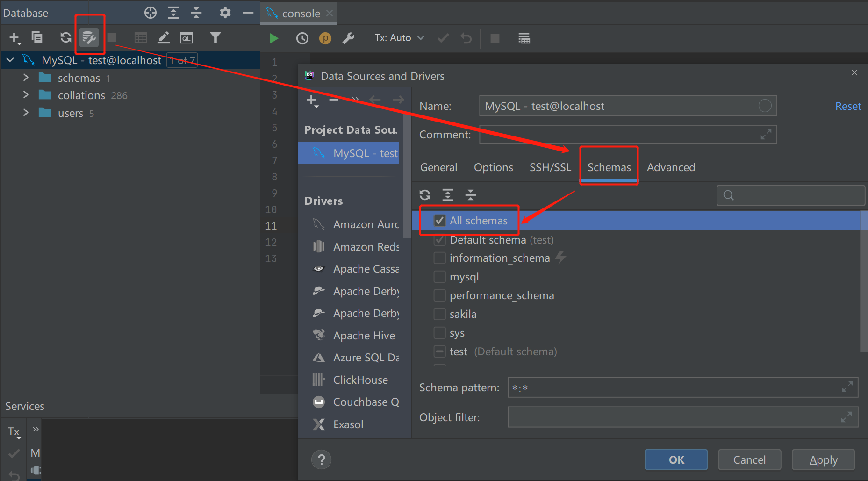Add a data source in dialog

click(x=312, y=100)
